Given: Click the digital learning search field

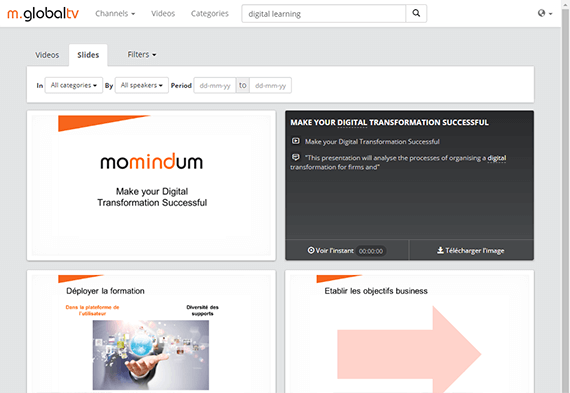Looking at the screenshot, I should [324, 14].
